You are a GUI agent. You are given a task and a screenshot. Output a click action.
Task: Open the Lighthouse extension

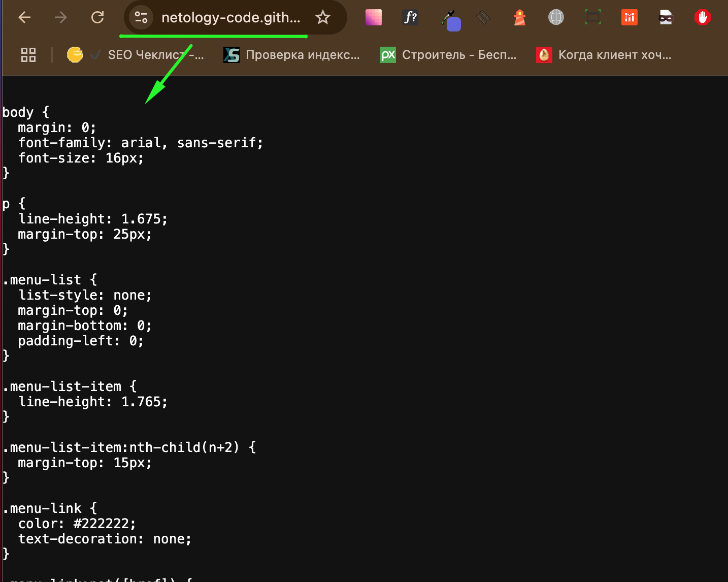click(520, 18)
